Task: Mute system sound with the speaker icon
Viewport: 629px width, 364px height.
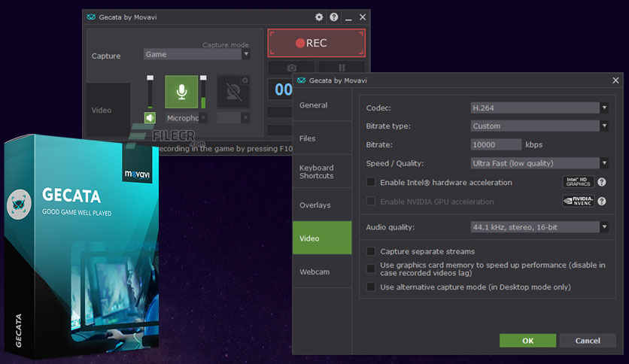Action: 150,118
